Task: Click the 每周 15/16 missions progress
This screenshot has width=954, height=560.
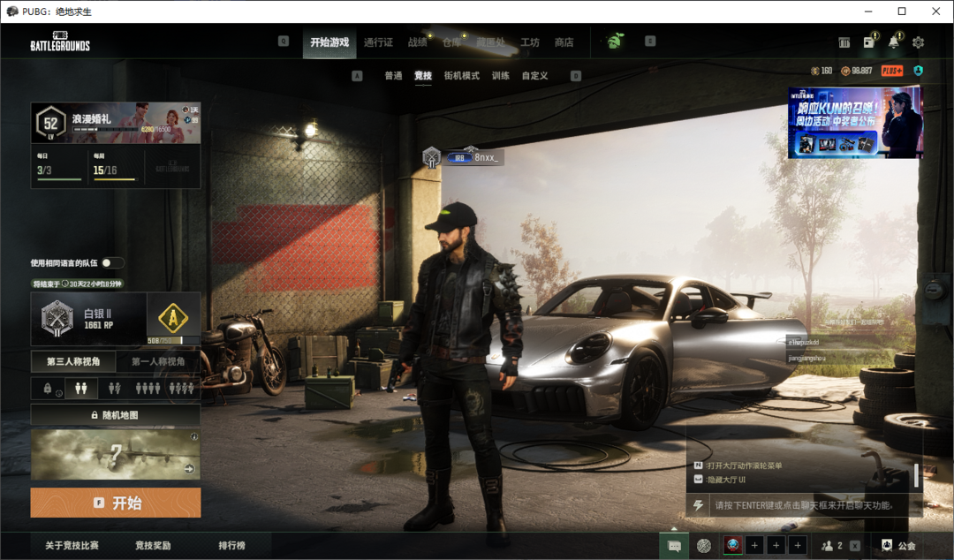Action: point(116,166)
